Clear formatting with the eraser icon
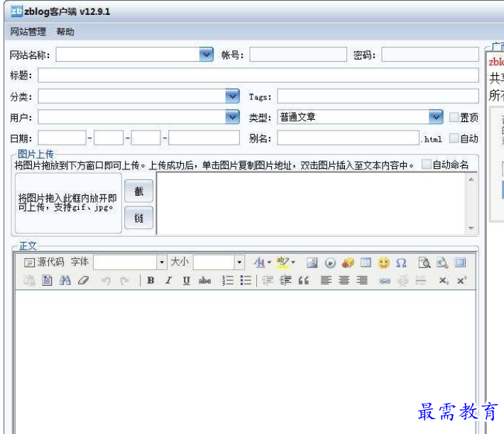Screen dimensions: 504x434 pos(83,281)
